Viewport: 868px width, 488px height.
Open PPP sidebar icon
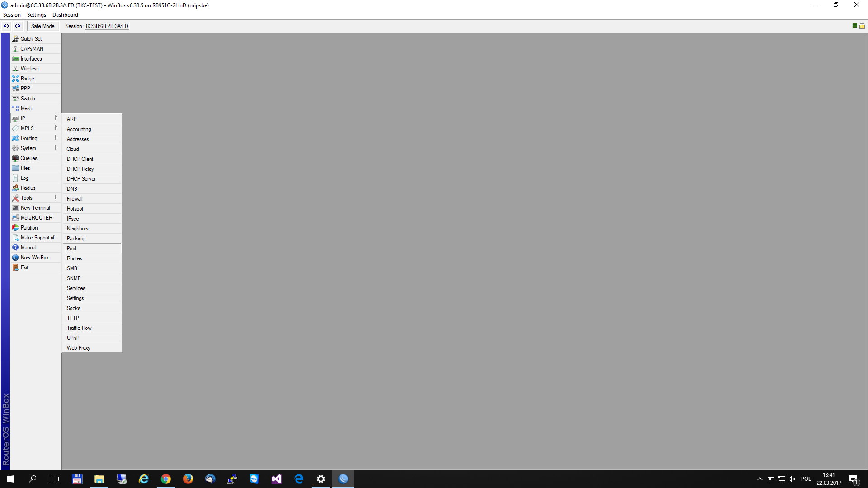tap(15, 89)
